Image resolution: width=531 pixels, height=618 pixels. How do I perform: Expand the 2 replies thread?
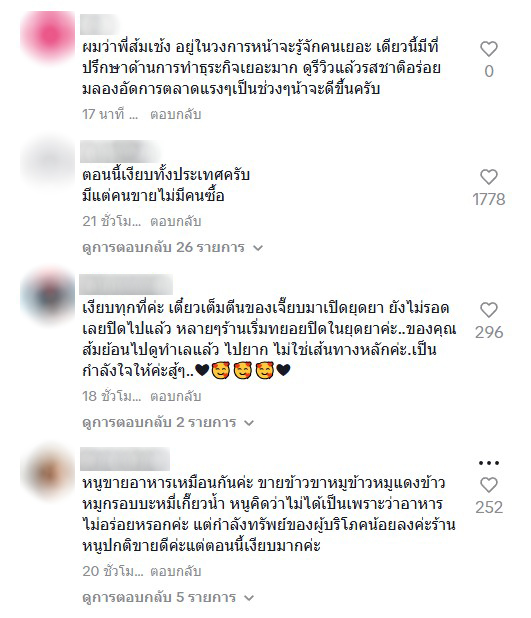click(x=168, y=423)
